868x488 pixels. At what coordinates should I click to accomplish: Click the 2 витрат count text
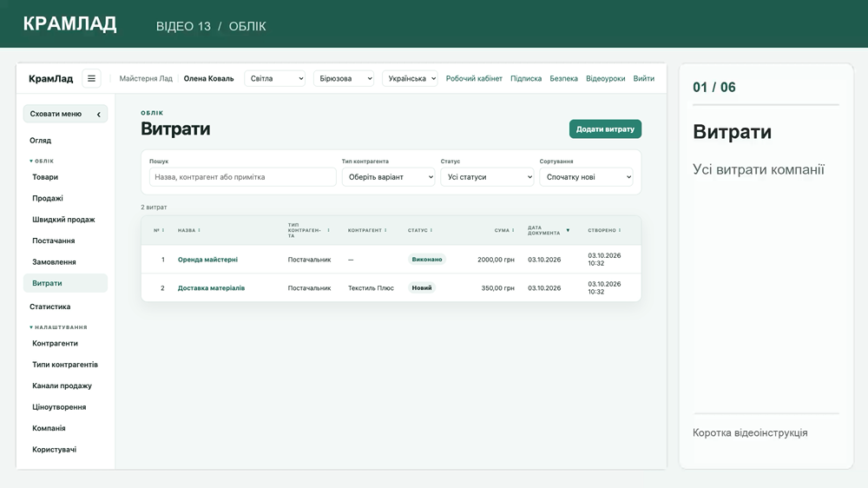[154, 208]
